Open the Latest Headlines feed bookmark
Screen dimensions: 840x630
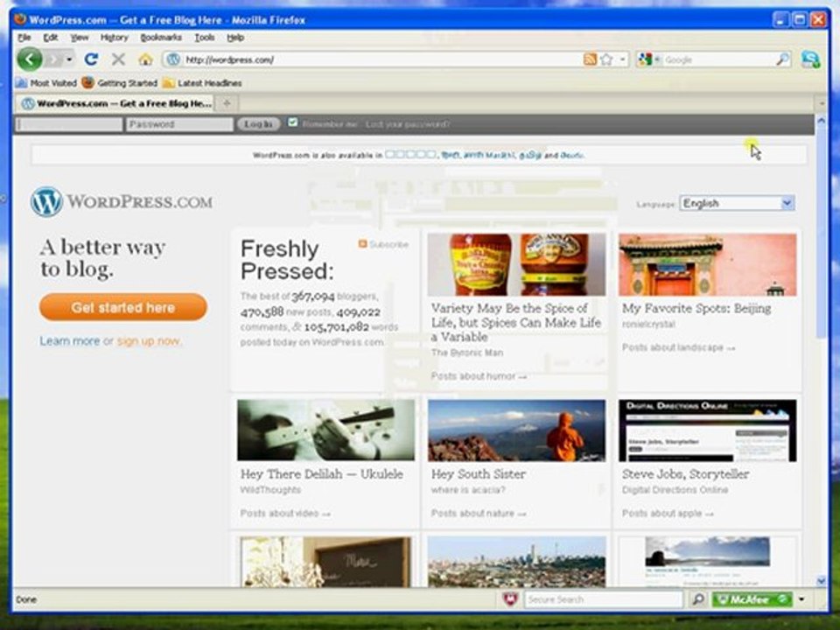202,83
